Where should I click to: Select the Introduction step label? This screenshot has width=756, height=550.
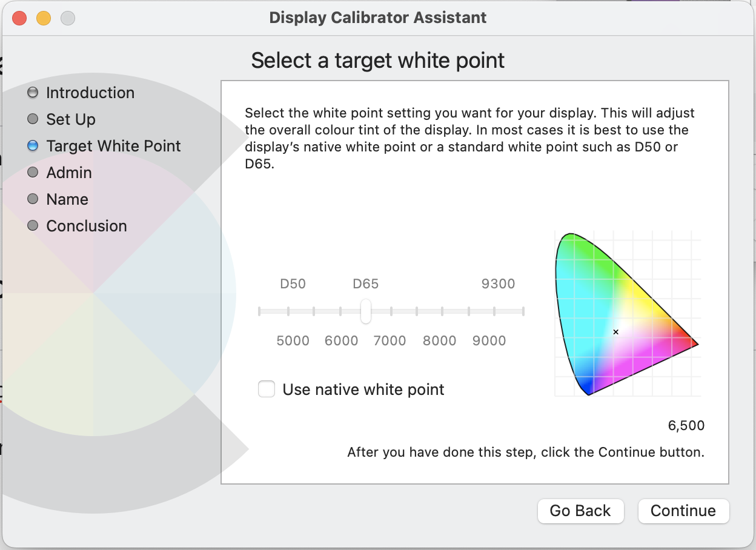[x=90, y=93]
